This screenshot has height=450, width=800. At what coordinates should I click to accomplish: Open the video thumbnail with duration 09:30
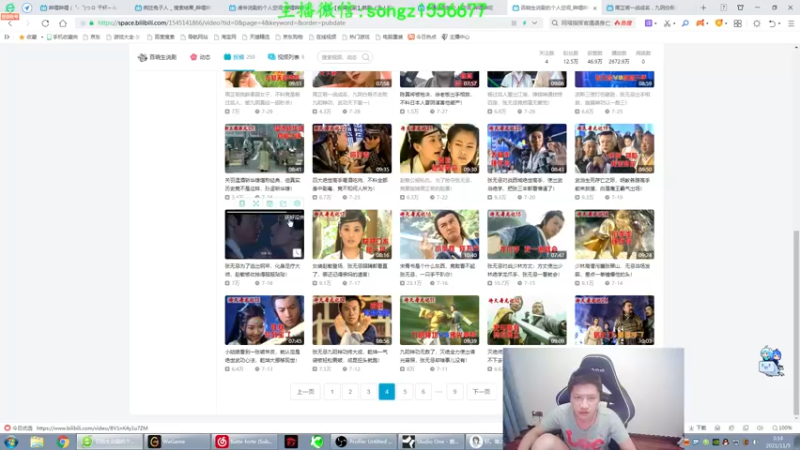pos(439,148)
